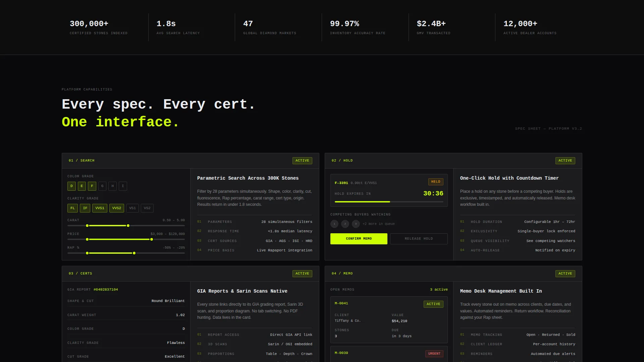The height and width of the screenshot is (362, 644).
Task: Click ACTIVE badge on Hold card
Action: [x=565, y=161]
